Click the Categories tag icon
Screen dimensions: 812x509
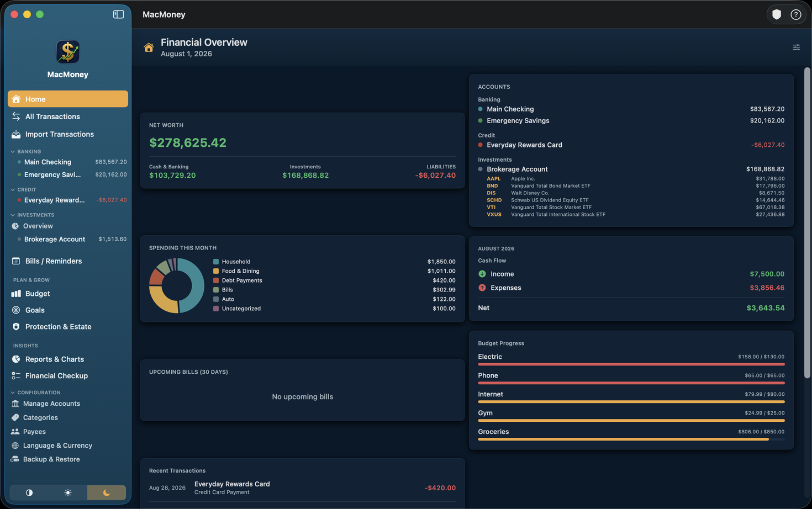15,418
